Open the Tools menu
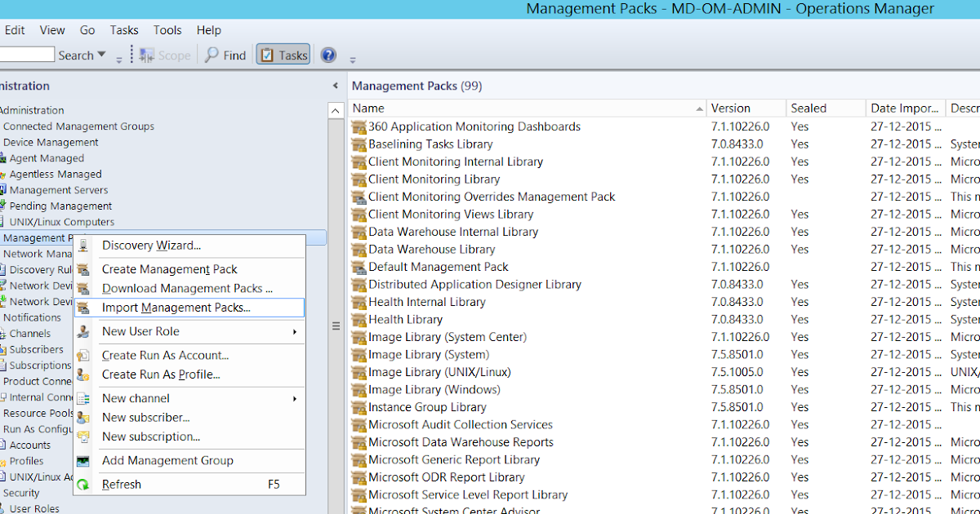Image resolution: width=980 pixels, height=514 pixels. tap(167, 30)
